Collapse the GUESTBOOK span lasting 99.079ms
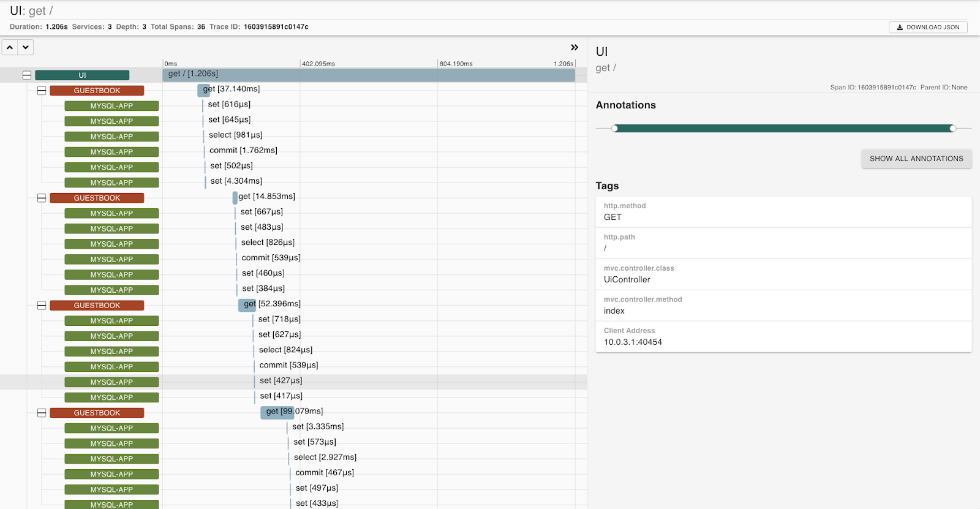The width and height of the screenshot is (980, 509). pyautogui.click(x=42, y=413)
